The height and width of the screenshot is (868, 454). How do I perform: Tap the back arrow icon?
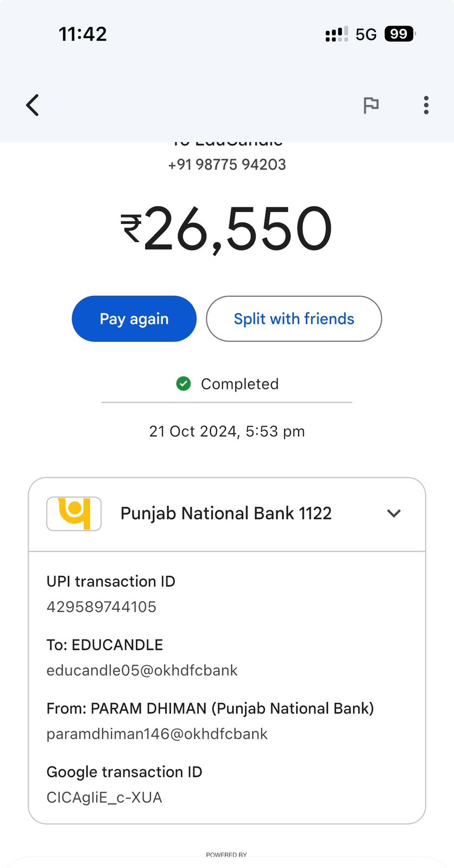pos(33,105)
